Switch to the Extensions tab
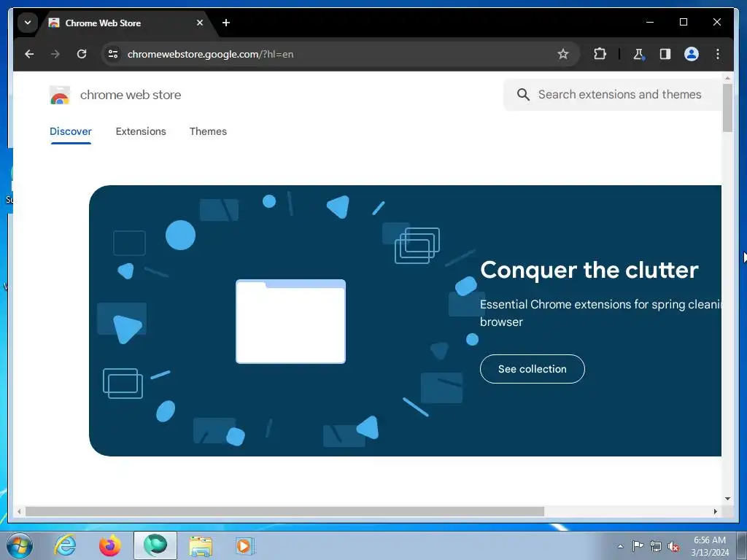747x560 pixels. pos(141,131)
